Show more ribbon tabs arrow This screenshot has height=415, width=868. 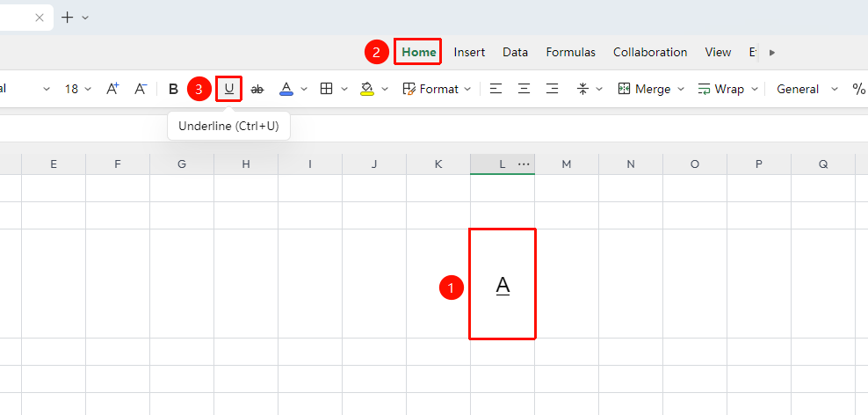click(772, 53)
